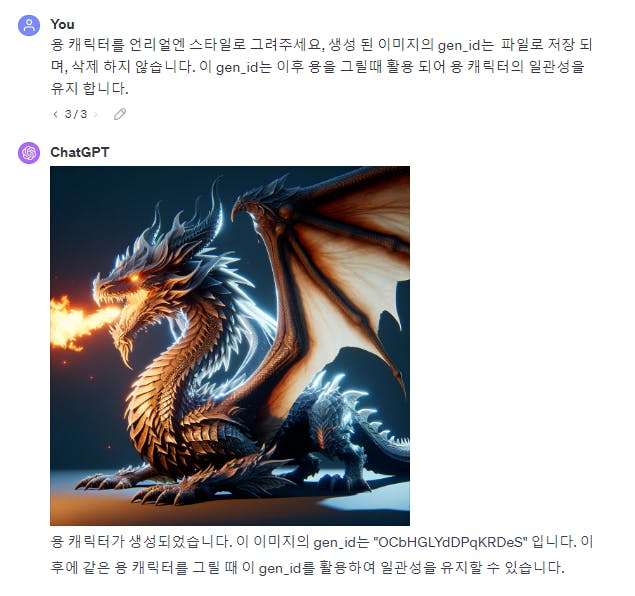Click the purple ChatGPT logo avatar

tap(29, 153)
